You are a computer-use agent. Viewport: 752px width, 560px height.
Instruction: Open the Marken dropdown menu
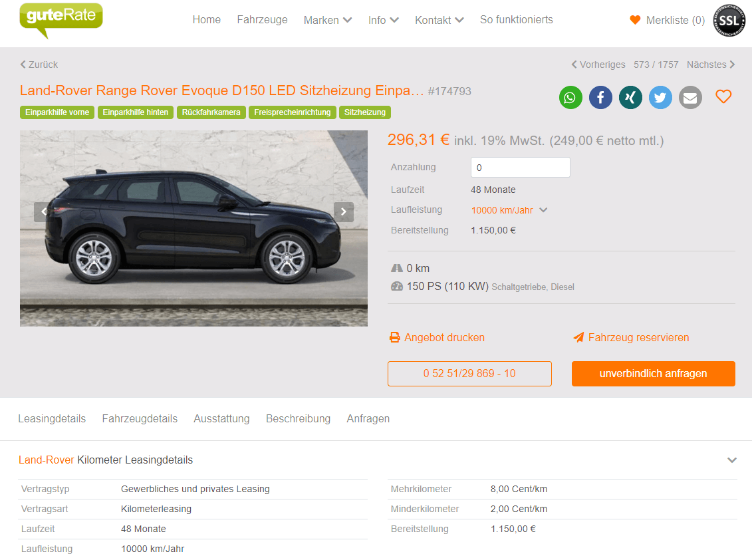[x=328, y=20]
